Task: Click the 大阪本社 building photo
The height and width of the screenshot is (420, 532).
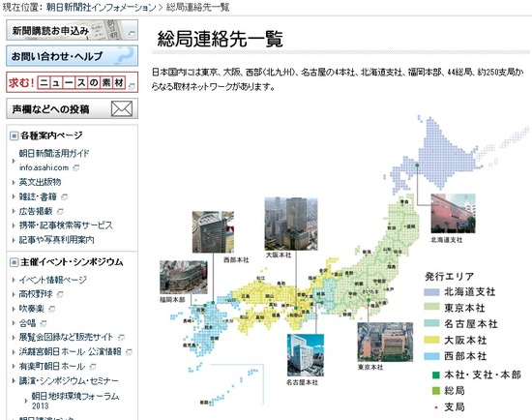Action: [x=291, y=224]
